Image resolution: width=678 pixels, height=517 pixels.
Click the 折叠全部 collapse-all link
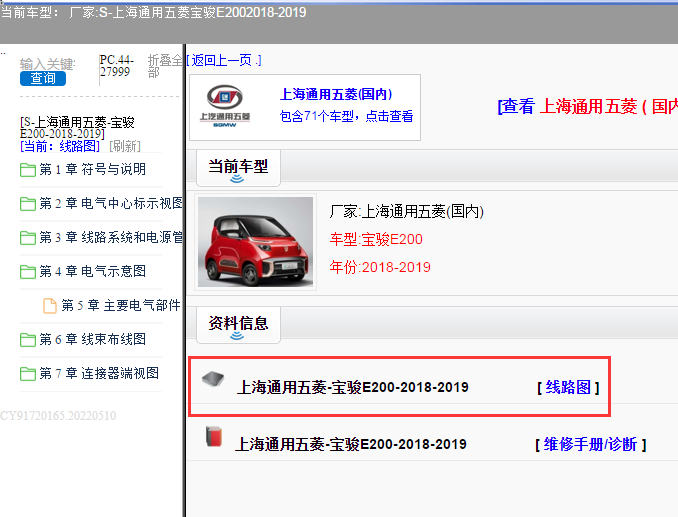coord(165,66)
